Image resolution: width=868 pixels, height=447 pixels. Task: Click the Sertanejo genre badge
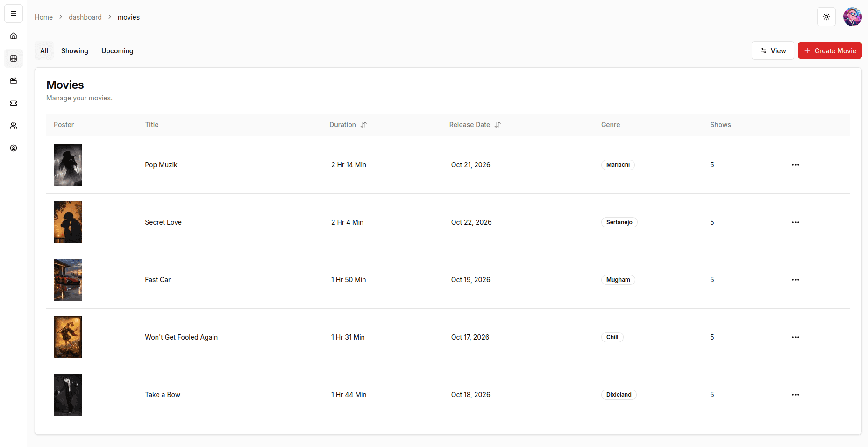[x=619, y=222]
